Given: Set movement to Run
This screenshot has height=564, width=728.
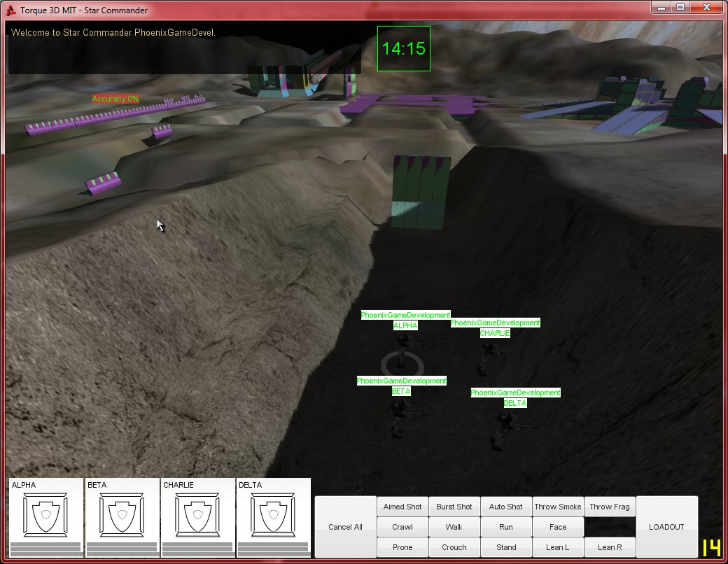Looking at the screenshot, I should 505,527.
